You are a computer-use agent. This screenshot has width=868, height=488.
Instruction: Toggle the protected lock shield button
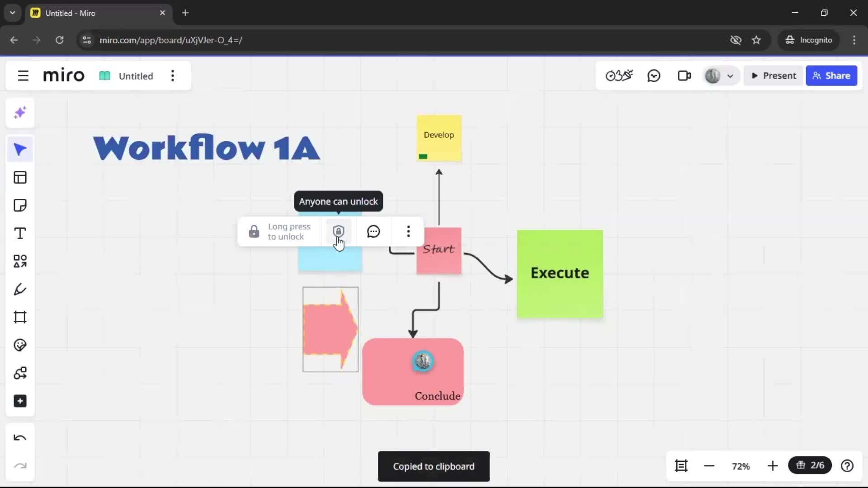click(x=339, y=231)
